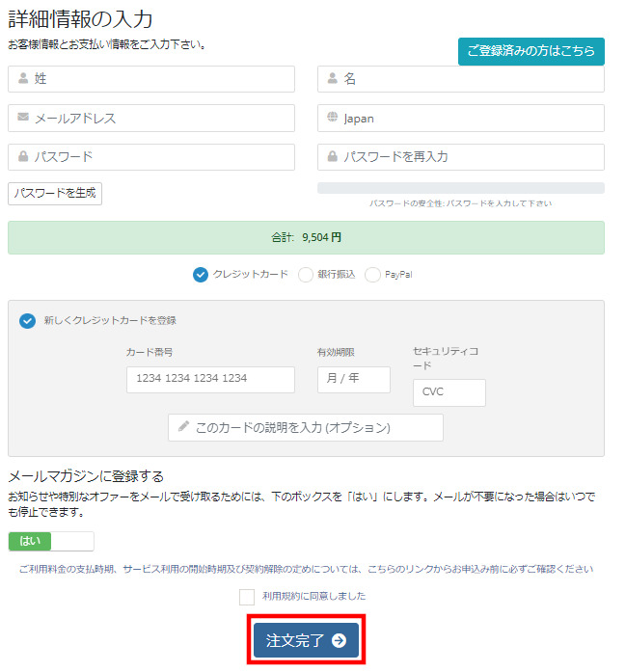
Task: Click the lock icon in パスワードを再入力 field
Action: (x=333, y=156)
